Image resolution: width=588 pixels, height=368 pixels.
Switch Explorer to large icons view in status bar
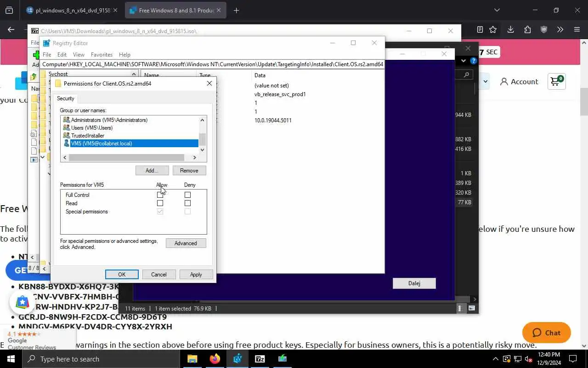pyautogui.click(x=472, y=308)
